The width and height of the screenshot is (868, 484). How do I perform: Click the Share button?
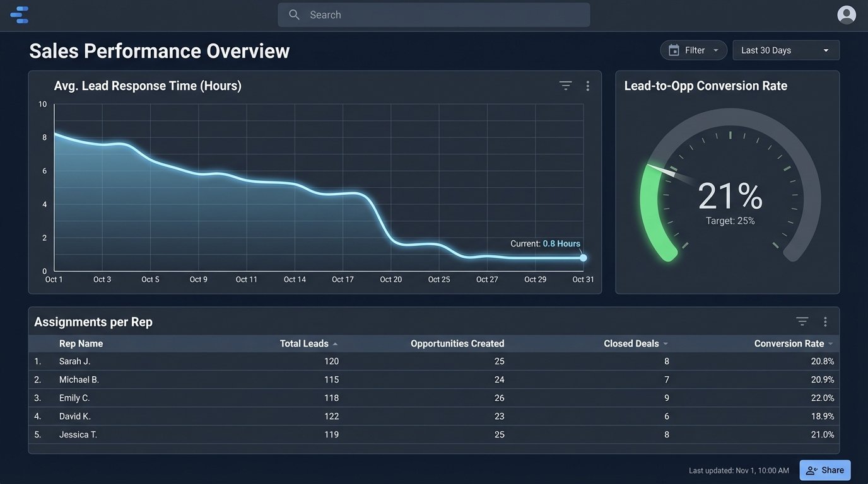(824, 470)
